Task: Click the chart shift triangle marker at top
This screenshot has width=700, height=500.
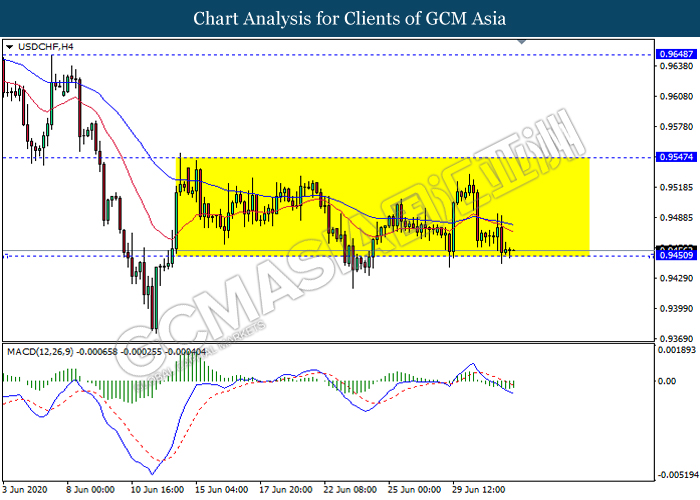Action: 521,42
